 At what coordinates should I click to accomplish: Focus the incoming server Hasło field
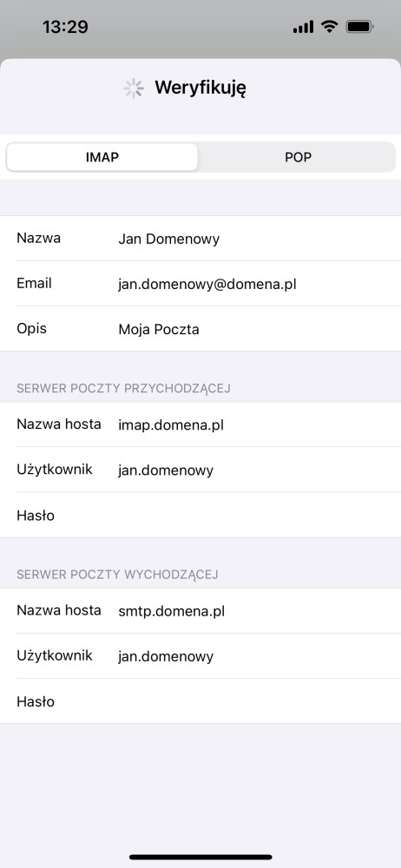[200, 516]
